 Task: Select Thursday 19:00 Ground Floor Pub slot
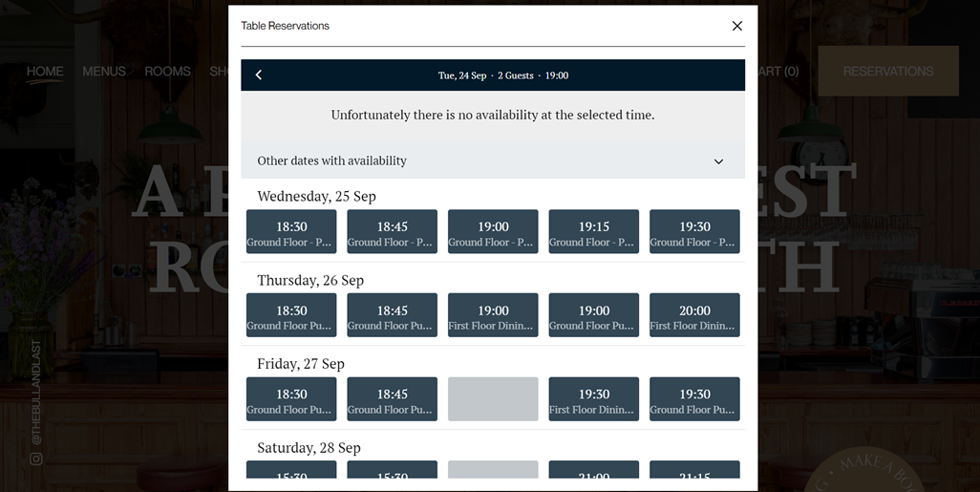tap(594, 315)
